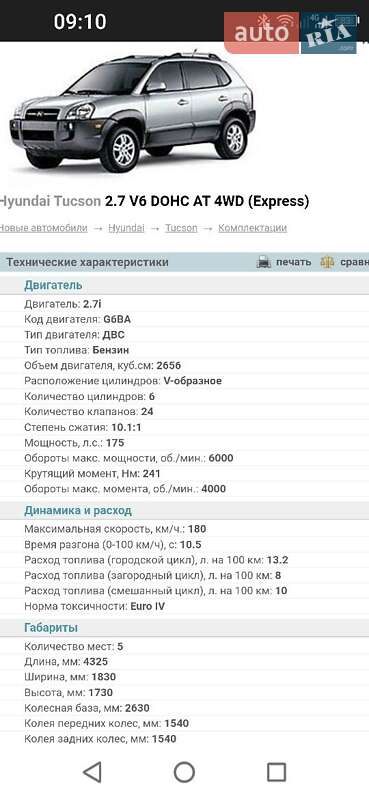Open the Новые автомобили breadcrumb link

[x=44, y=228]
